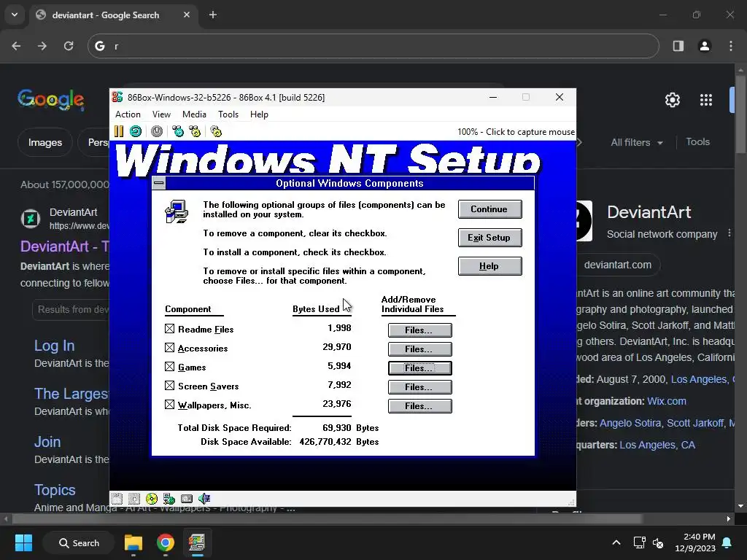This screenshot has width=747, height=560.
Task: Click the grey ACPI shutdown power icon
Action: 157,131
